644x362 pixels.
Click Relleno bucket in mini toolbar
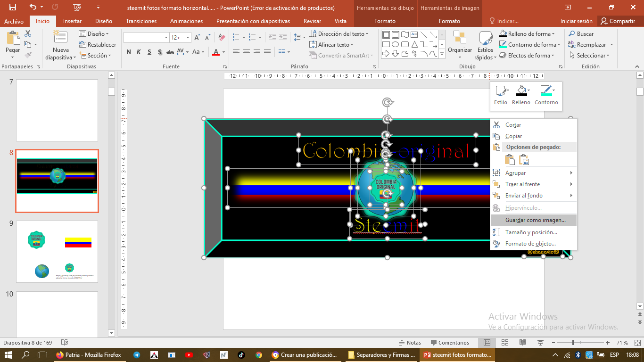point(521,90)
